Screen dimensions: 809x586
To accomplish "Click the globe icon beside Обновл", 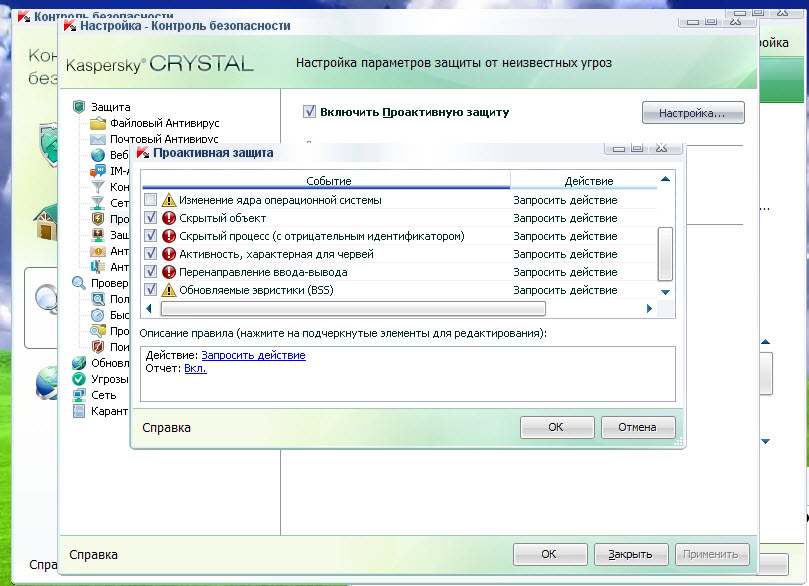I will 79,363.
